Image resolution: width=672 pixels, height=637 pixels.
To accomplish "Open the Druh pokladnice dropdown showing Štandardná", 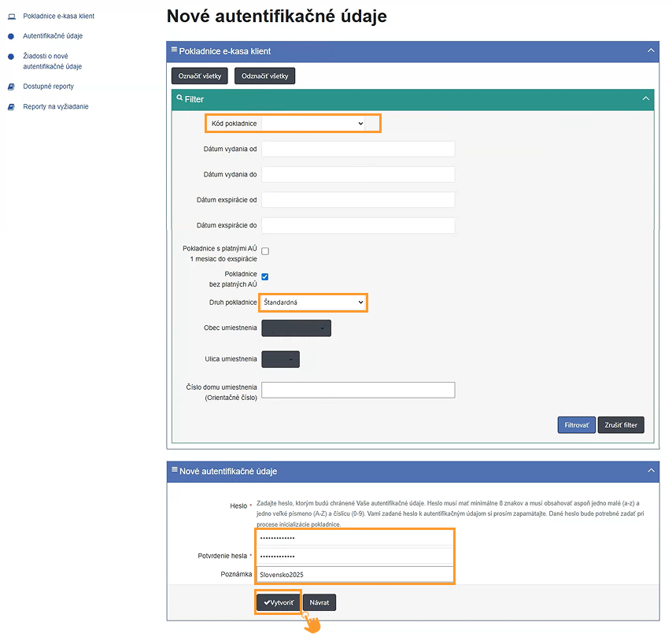I will pyautogui.click(x=313, y=302).
